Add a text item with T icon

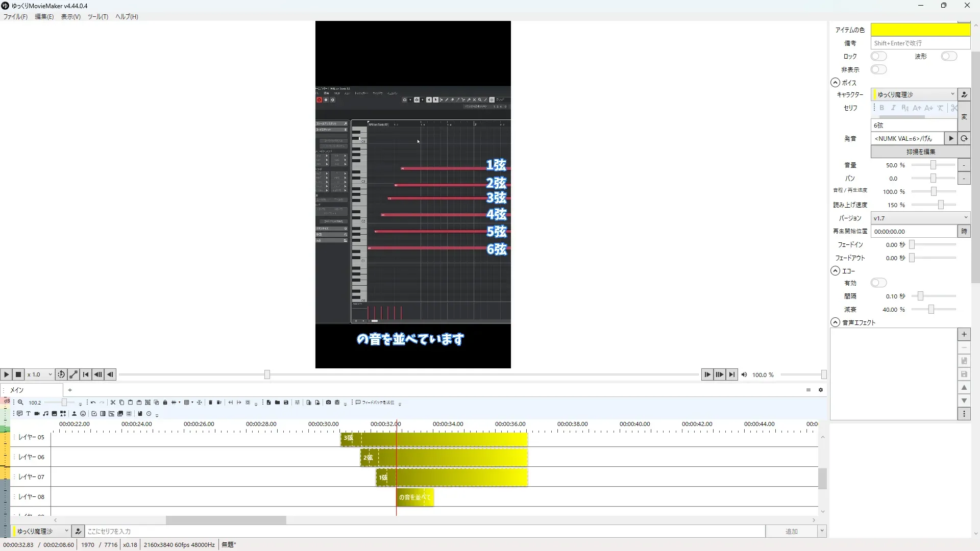point(28,414)
